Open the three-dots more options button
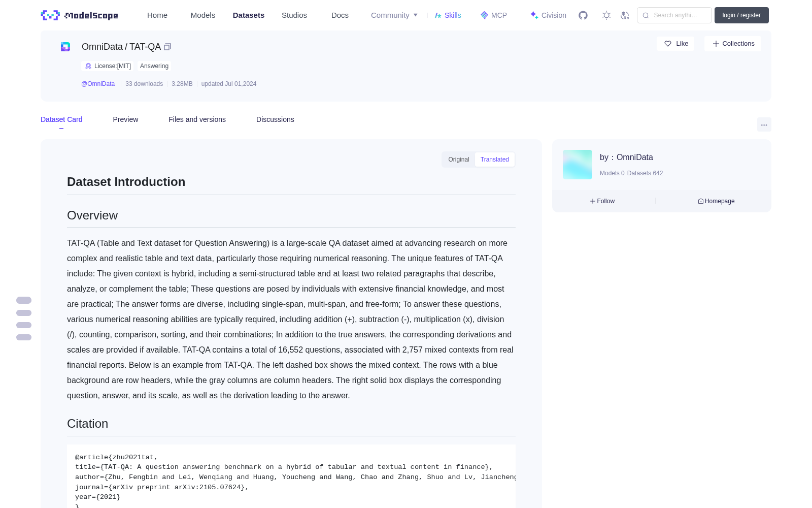812x508 pixels. [764, 124]
